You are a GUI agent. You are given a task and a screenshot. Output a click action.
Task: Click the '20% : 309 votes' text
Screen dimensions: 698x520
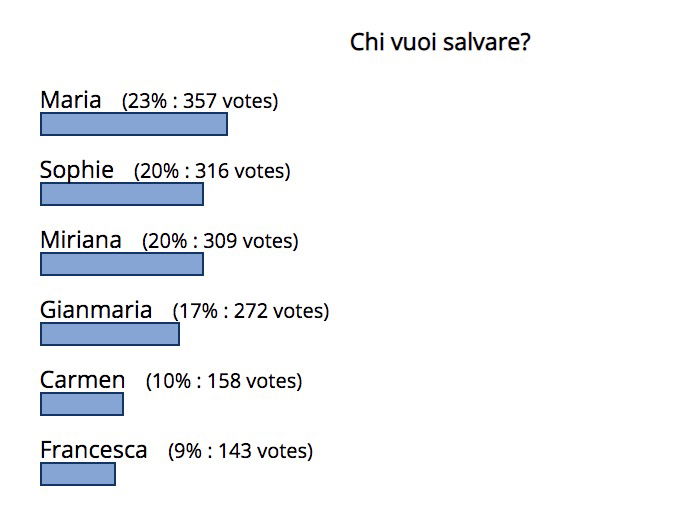[220, 241]
